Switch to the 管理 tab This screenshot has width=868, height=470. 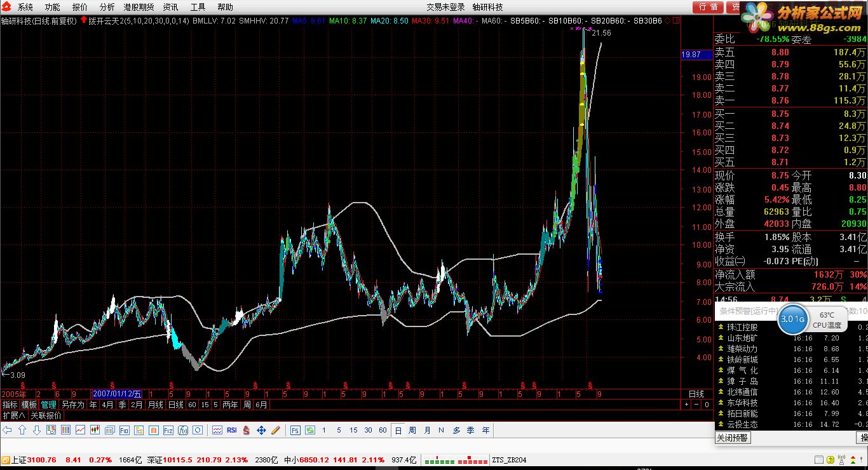[x=49, y=405]
